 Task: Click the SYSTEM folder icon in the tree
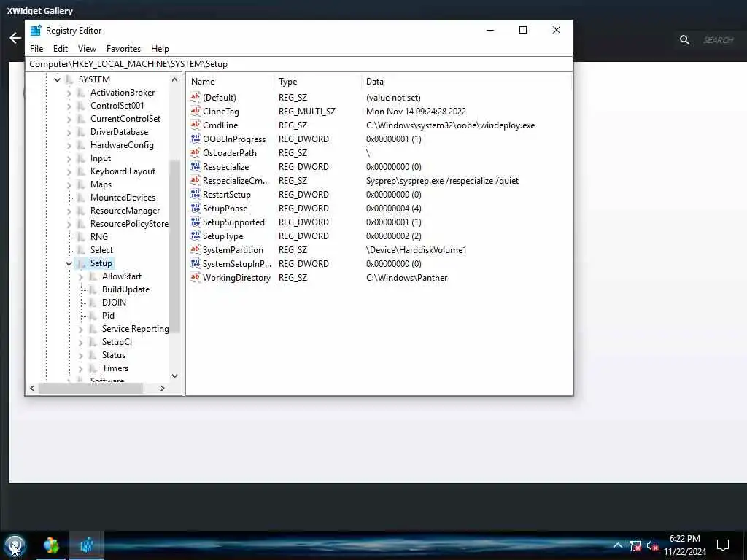pos(70,79)
